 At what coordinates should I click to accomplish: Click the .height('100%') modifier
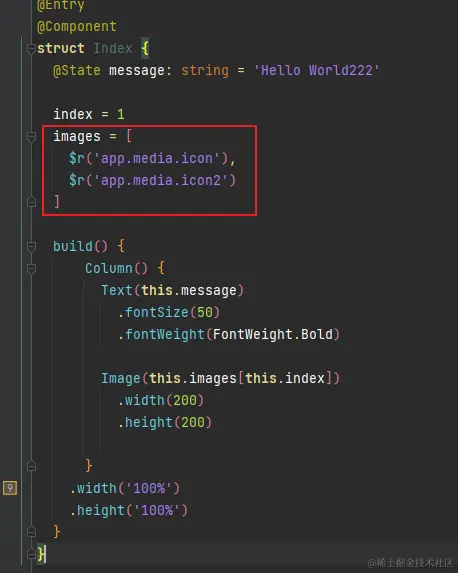129,510
